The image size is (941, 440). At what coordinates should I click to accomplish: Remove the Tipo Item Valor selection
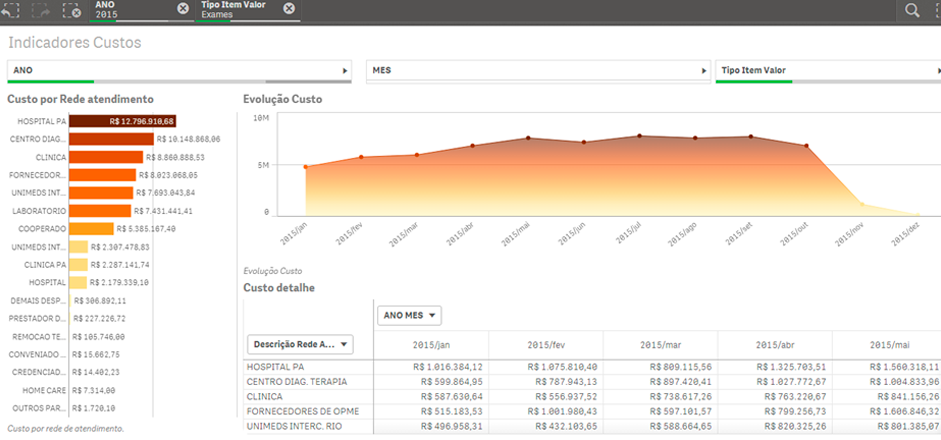click(289, 9)
